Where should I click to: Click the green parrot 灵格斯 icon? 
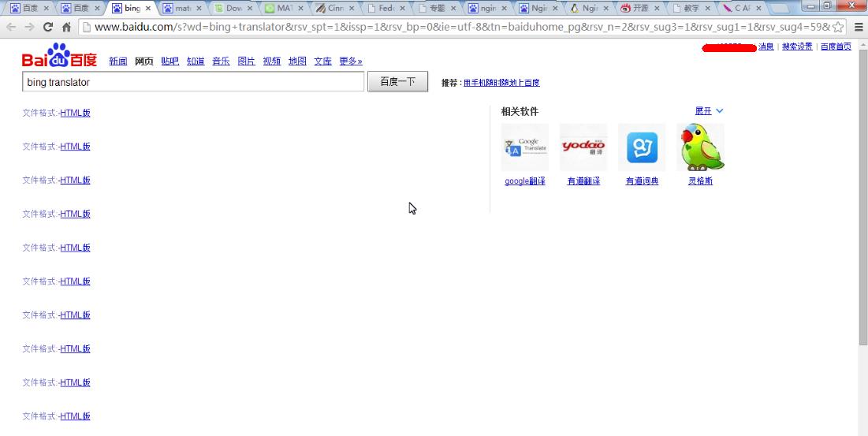tap(701, 147)
